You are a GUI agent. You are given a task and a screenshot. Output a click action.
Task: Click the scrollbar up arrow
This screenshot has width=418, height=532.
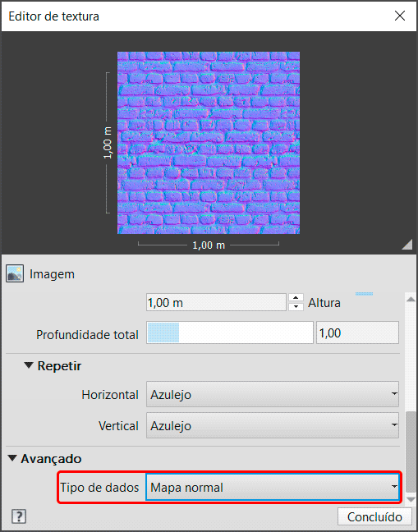(411, 300)
